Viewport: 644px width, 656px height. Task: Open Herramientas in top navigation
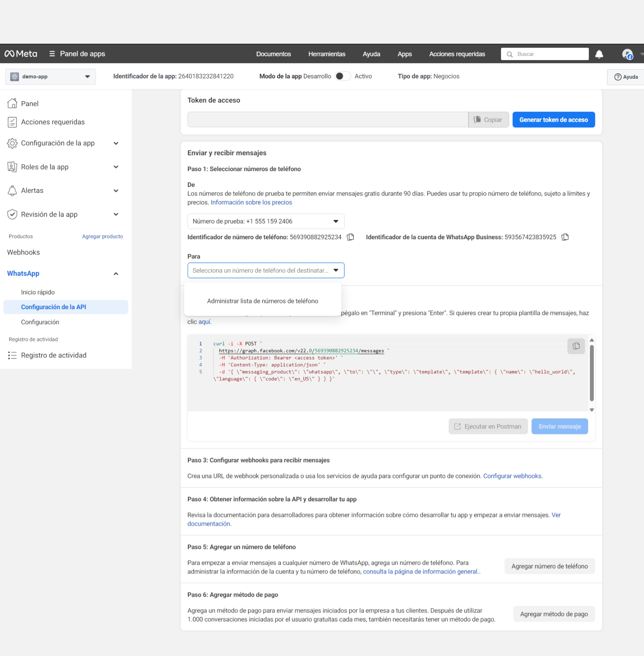327,54
